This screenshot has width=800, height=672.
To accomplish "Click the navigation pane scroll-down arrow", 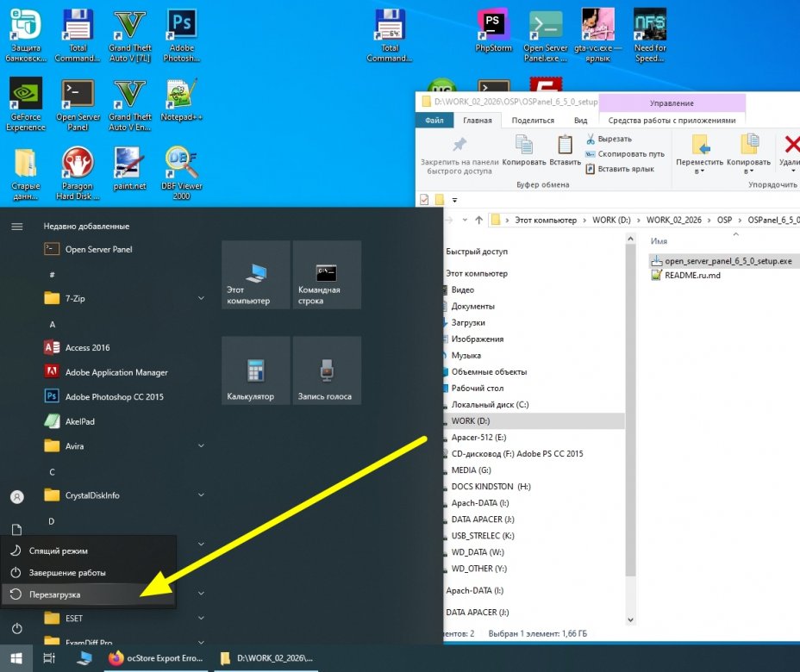I will click(x=631, y=620).
